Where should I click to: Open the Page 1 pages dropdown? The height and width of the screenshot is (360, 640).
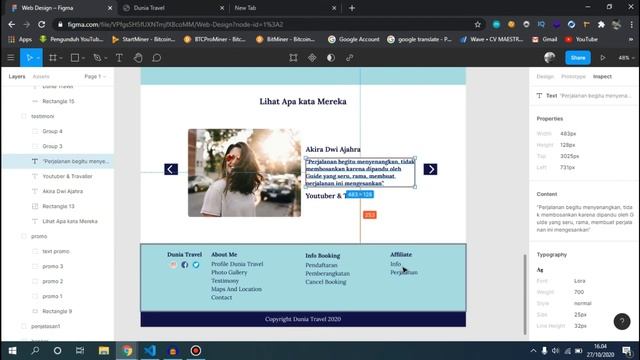[x=95, y=76]
